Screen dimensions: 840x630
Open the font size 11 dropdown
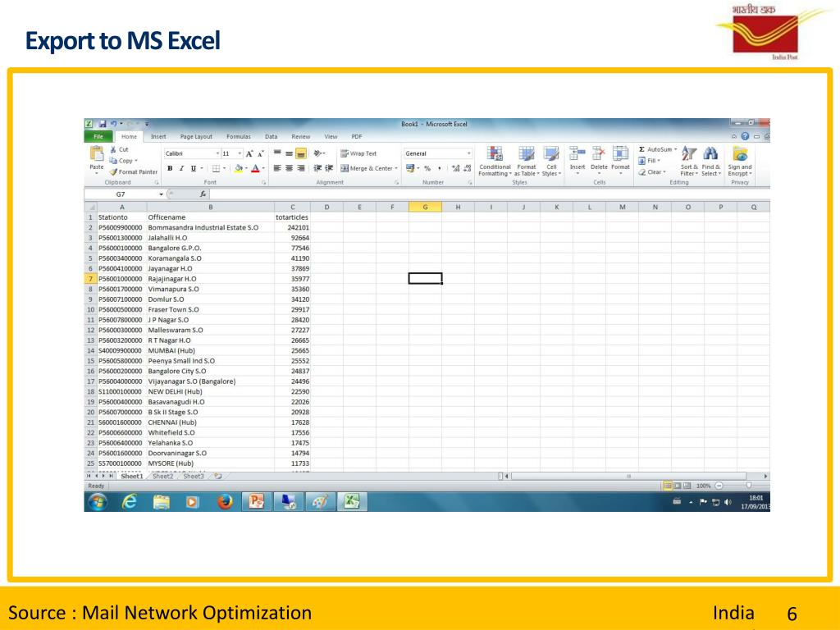240,153
